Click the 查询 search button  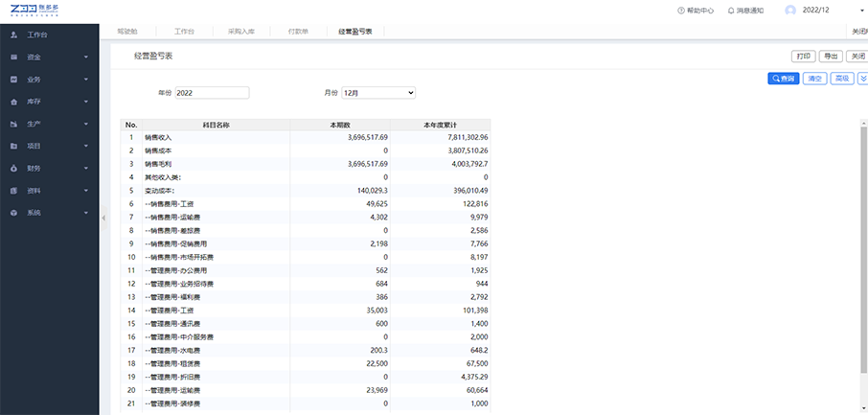pos(783,79)
